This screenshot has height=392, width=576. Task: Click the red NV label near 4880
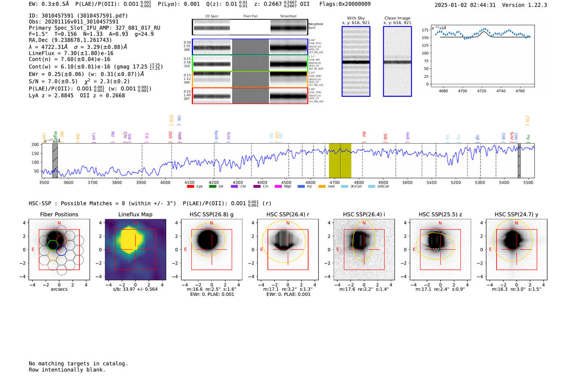coord(364,137)
